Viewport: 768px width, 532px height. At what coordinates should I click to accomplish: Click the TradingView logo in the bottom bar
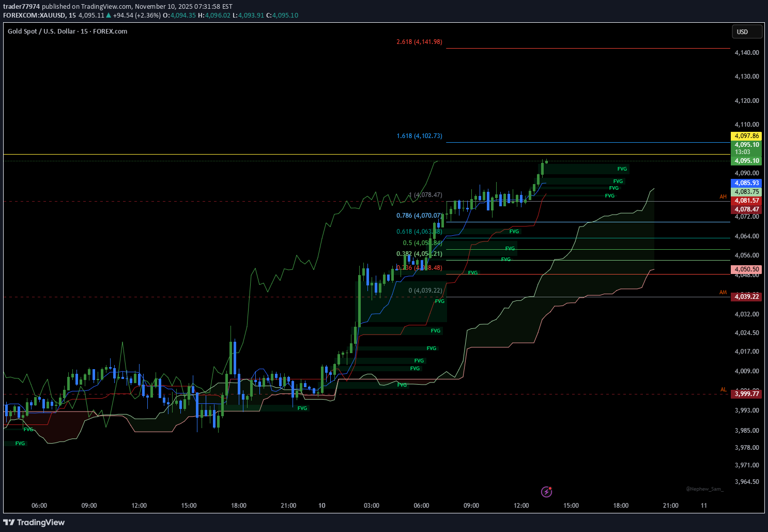tap(34, 523)
